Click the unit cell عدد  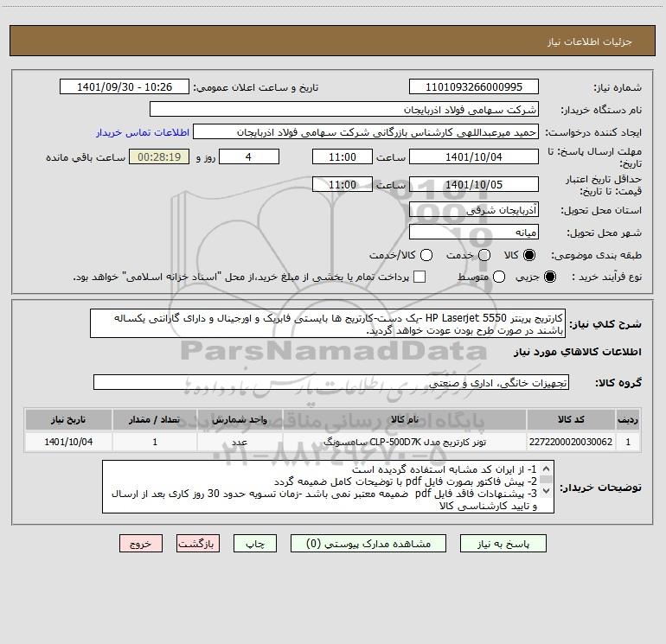(240, 442)
